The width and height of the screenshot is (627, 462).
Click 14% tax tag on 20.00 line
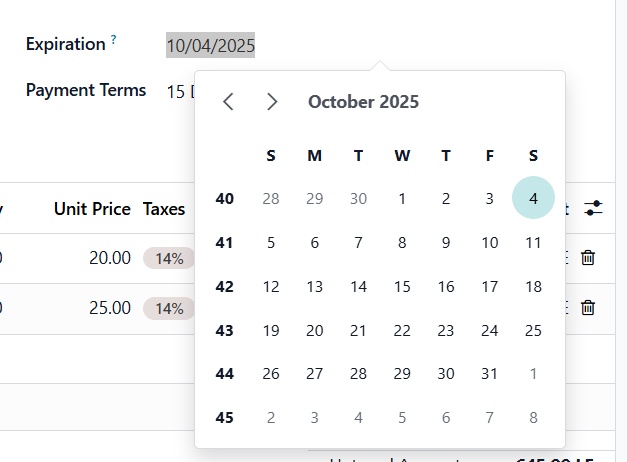point(169,258)
